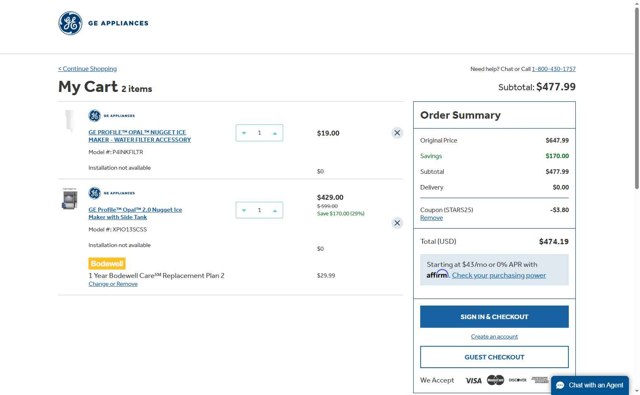Open Affirm Check your purchasing power link
The image size is (640, 395).
coord(499,275)
